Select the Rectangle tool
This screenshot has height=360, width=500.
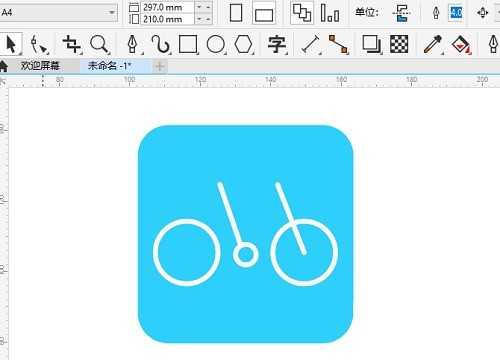(188, 44)
